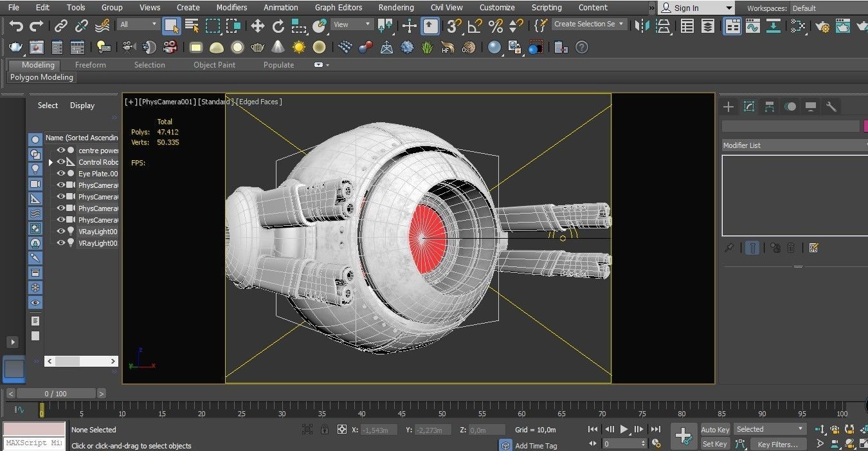Activate the Select Object tool
The height and width of the screenshot is (451, 868).
click(171, 26)
